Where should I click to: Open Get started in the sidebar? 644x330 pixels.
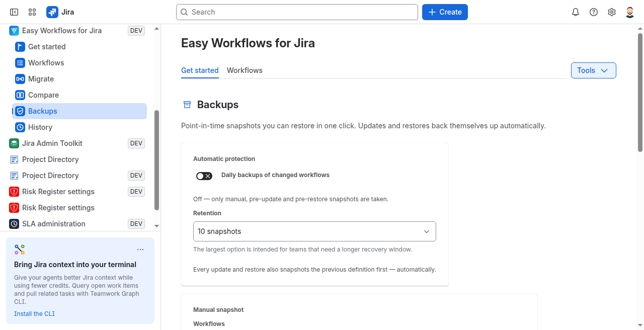click(x=79, y=47)
